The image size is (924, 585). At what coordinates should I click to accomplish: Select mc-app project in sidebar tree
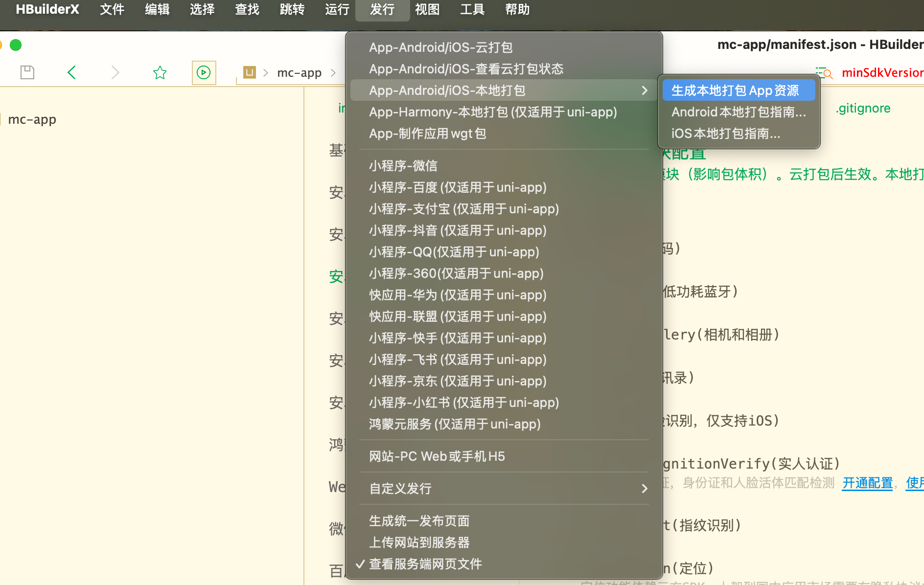coord(32,119)
